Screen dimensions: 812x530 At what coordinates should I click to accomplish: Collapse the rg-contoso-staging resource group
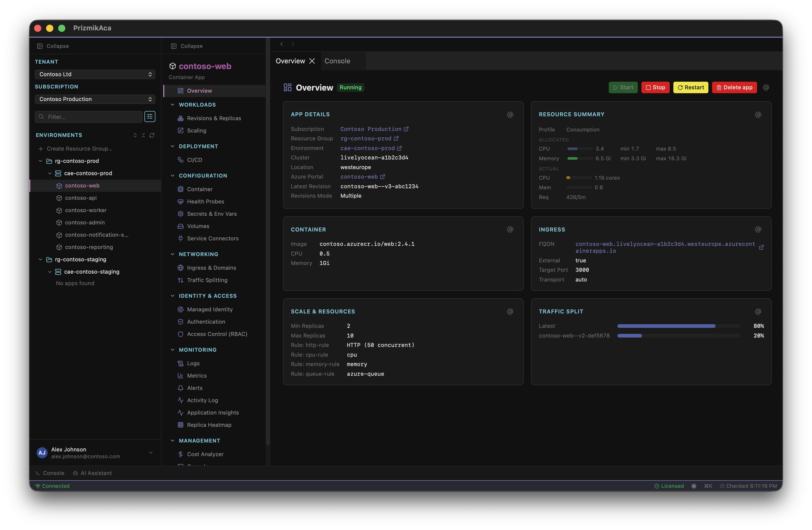click(41, 260)
